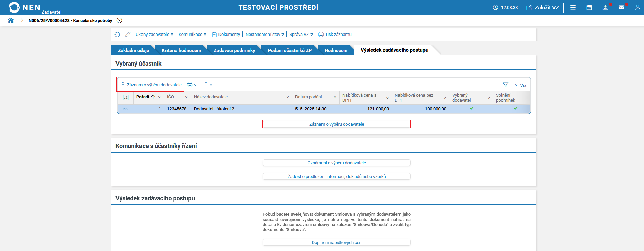Switch to the Základní údaje tab
The height and width of the screenshot is (251, 644).
pyautogui.click(x=133, y=50)
